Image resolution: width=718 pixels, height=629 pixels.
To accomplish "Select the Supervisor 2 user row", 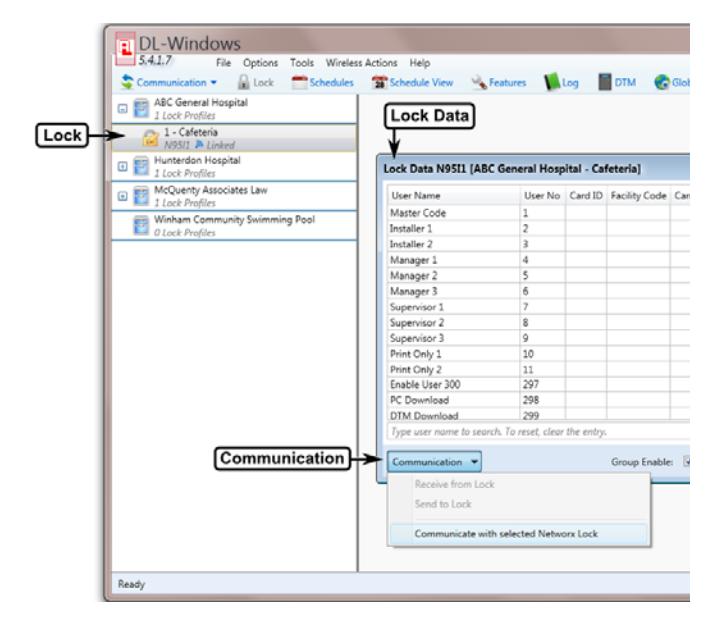I will click(x=538, y=323).
